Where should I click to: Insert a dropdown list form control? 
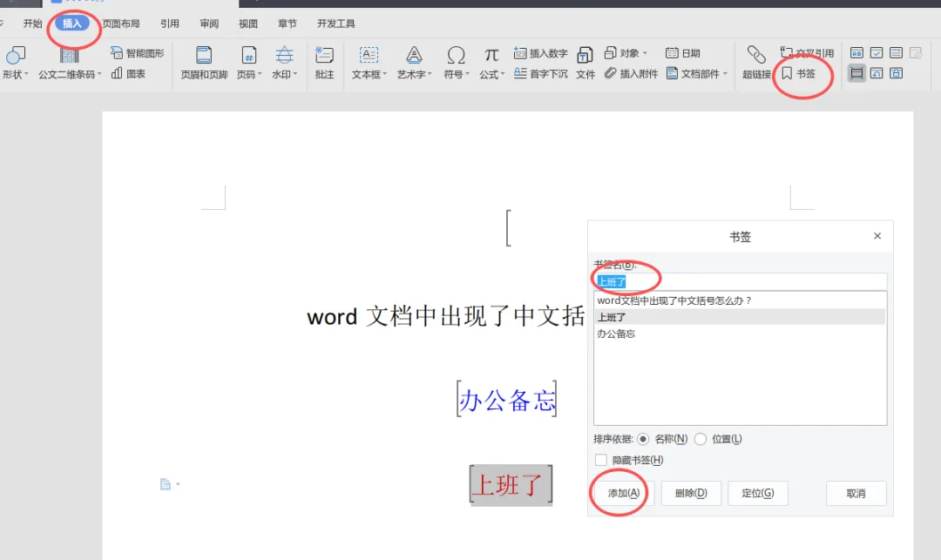click(897, 53)
